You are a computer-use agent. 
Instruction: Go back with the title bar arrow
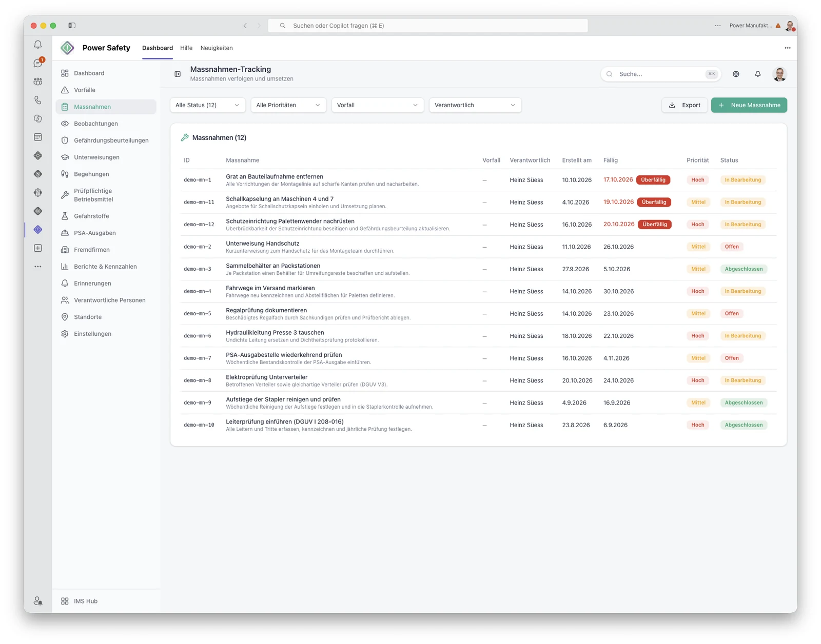245,26
